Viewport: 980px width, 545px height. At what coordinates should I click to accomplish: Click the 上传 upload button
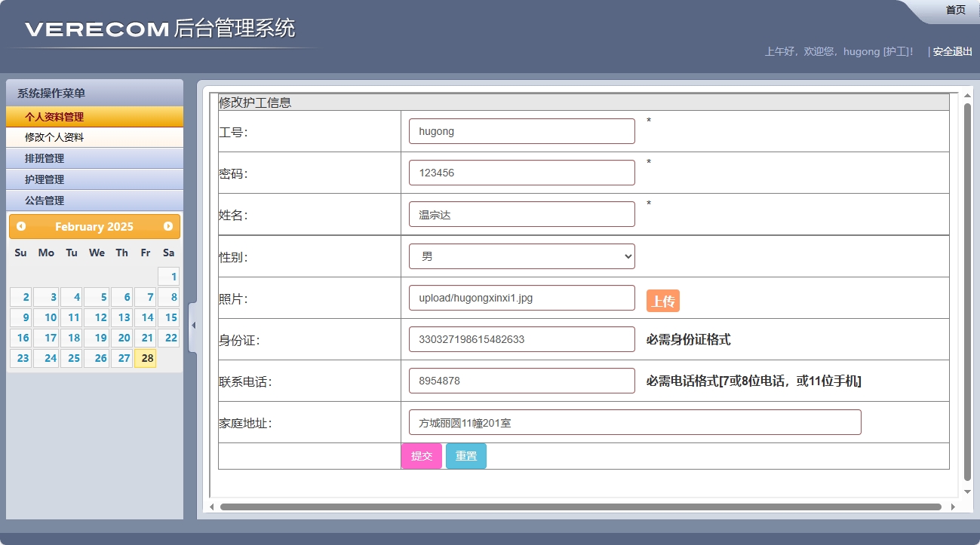tap(662, 301)
